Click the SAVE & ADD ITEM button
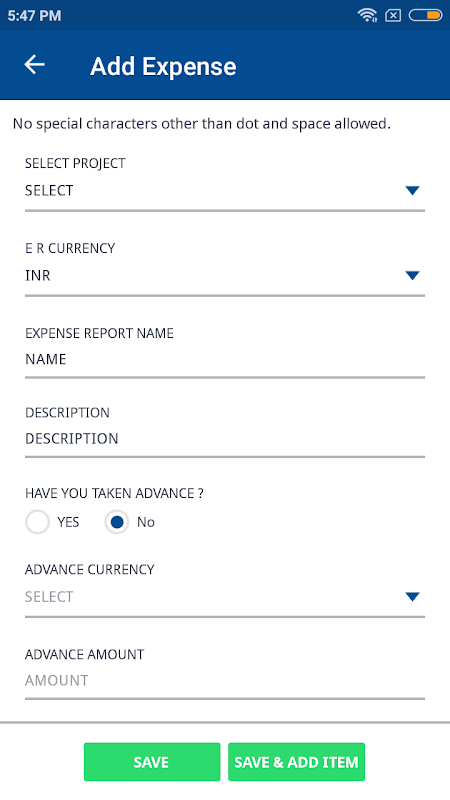 point(296,762)
